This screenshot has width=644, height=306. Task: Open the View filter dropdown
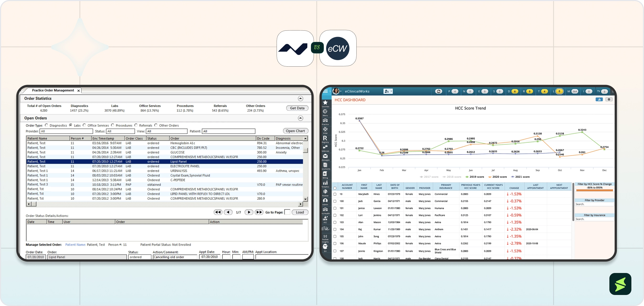pyautogui.click(x=167, y=131)
